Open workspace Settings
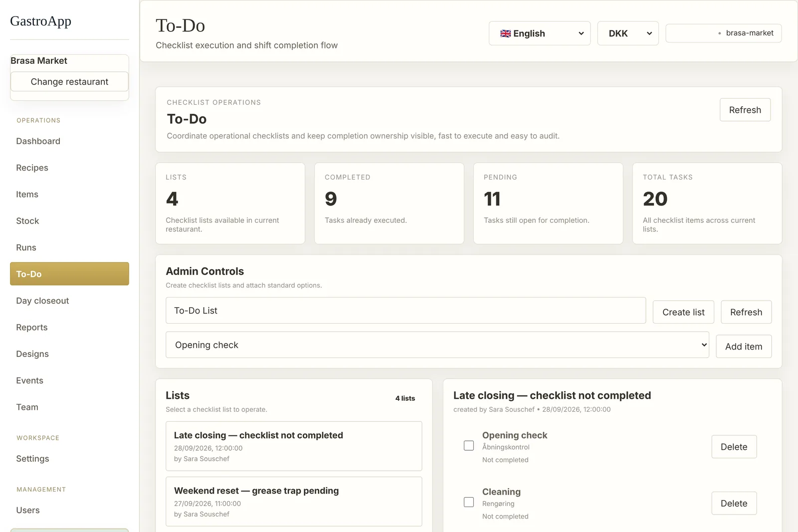798x532 pixels. (x=69, y=459)
